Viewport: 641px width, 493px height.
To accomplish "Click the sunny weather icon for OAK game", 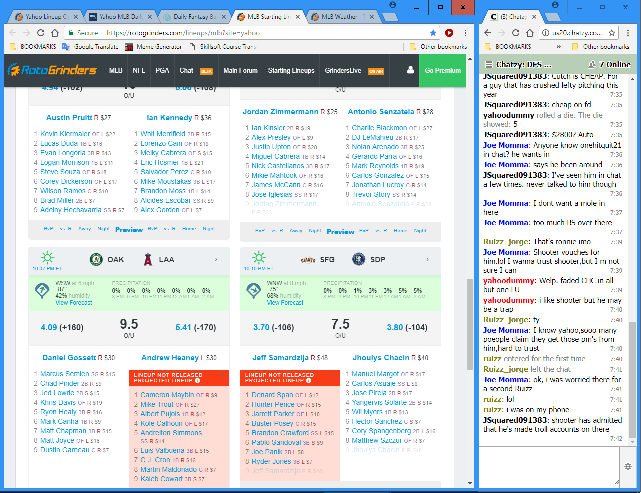I will click(x=47, y=258).
